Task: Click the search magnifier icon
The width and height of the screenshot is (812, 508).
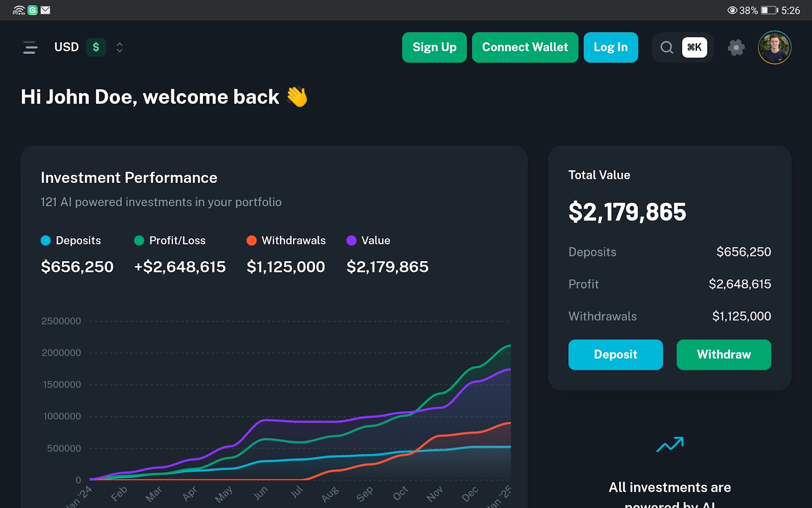Action: pos(666,47)
